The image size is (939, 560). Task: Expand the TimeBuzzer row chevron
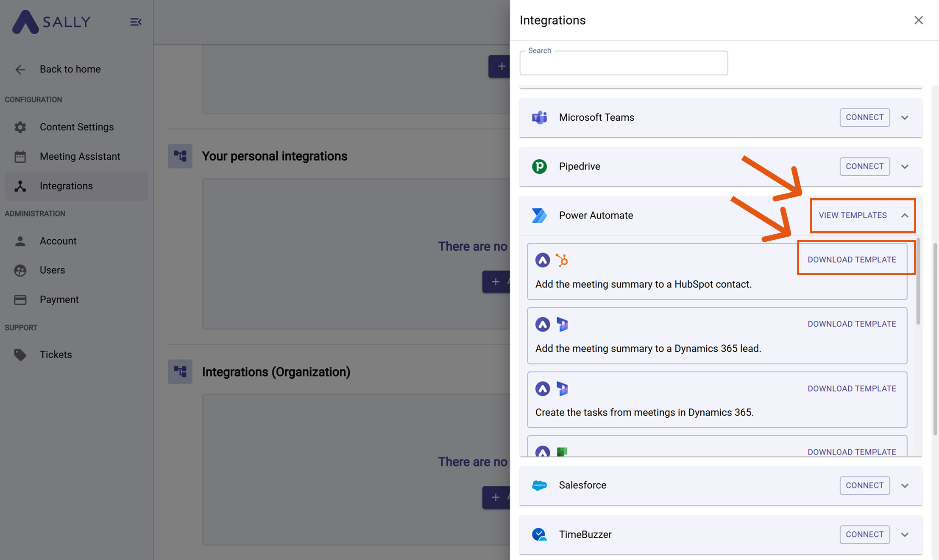tap(905, 535)
